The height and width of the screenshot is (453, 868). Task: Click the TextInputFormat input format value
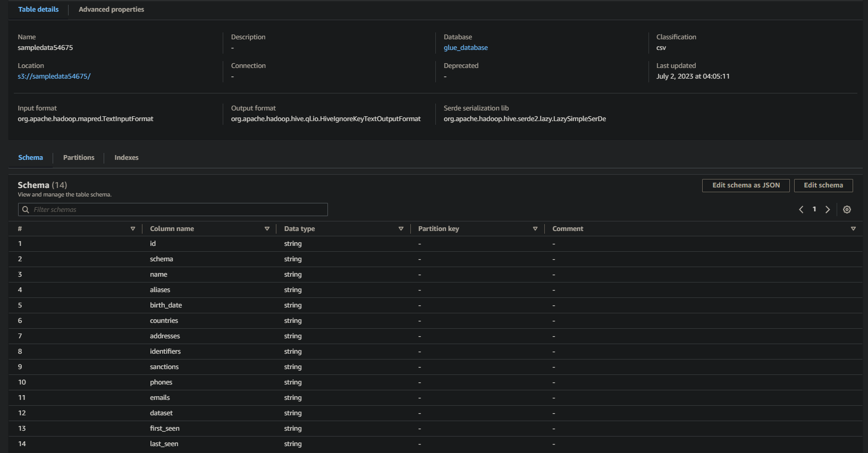click(86, 119)
